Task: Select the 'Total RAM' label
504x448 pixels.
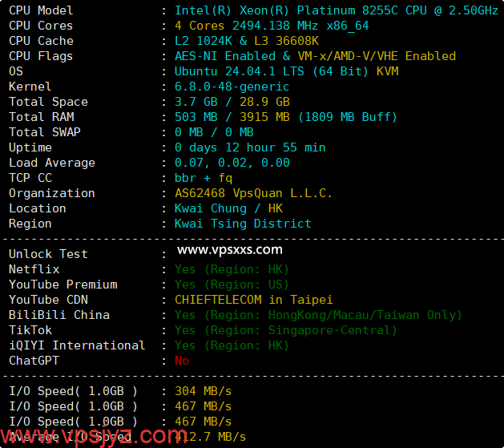Action: (x=42, y=117)
